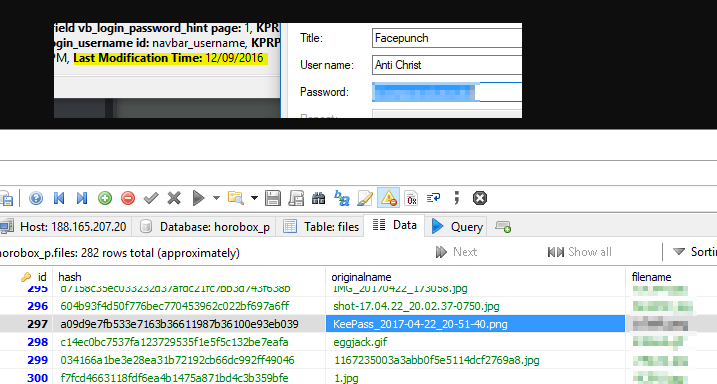This screenshot has width=717, height=384.
Task: Open the help icon in the toolbar
Action: tap(36, 198)
